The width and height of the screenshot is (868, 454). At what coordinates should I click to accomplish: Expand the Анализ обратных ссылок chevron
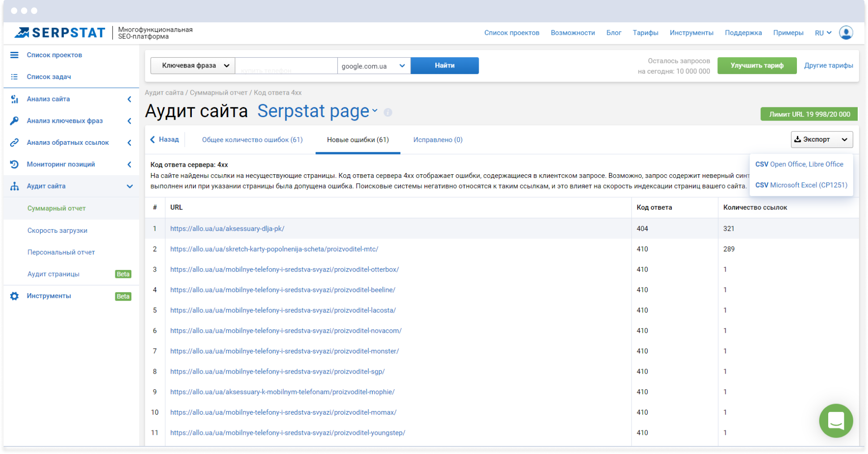pyautogui.click(x=130, y=143)
